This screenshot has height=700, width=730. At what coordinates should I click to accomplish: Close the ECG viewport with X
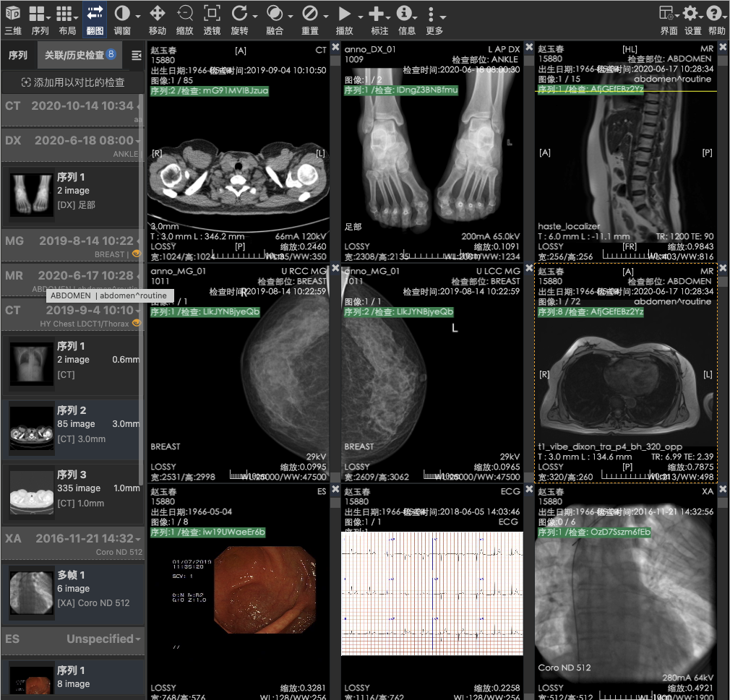(529, 491)
